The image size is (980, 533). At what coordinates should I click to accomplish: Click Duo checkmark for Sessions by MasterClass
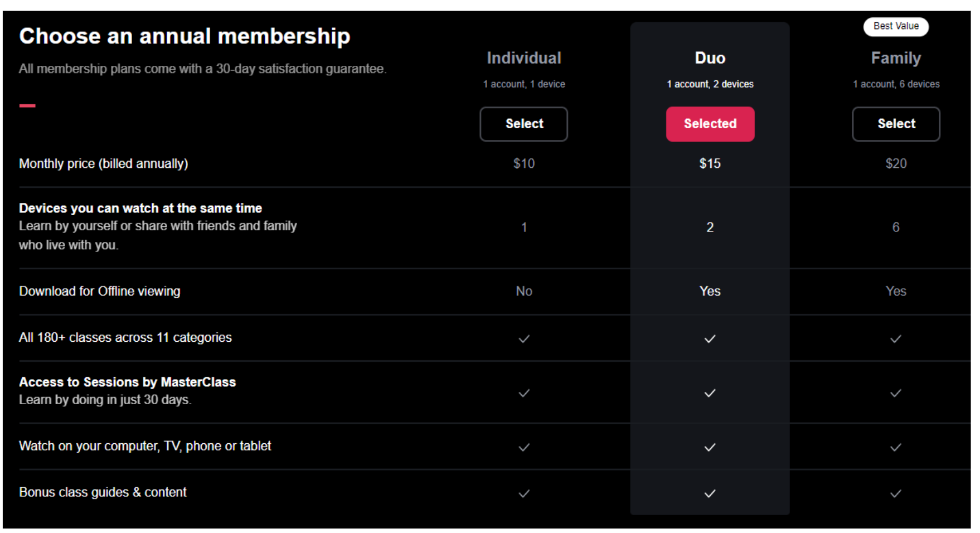(x=710, y=393)
